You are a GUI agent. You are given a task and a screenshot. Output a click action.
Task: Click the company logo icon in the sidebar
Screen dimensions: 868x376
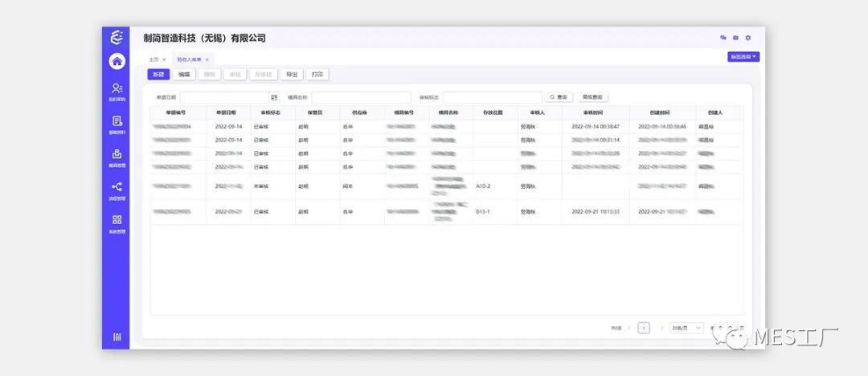(x=117, y=38)
